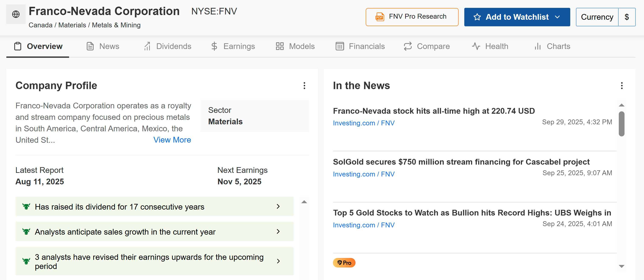The width and height of the screenshot is (644, 280).
Task: Open In the News three-dot options menu
Action: (x=622, y=85)
